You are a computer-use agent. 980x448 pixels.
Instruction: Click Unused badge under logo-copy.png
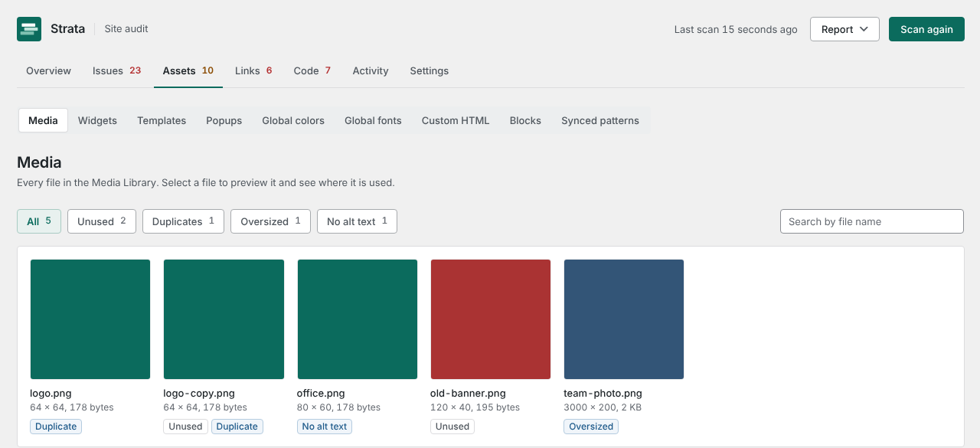pyautogui.click(x=186, y=427)
